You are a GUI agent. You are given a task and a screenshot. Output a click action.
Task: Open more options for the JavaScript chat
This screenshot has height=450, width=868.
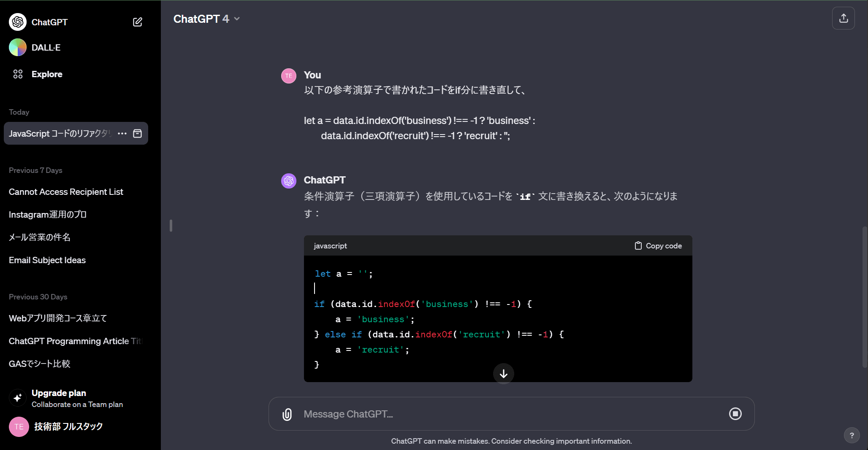click(122, 134)
